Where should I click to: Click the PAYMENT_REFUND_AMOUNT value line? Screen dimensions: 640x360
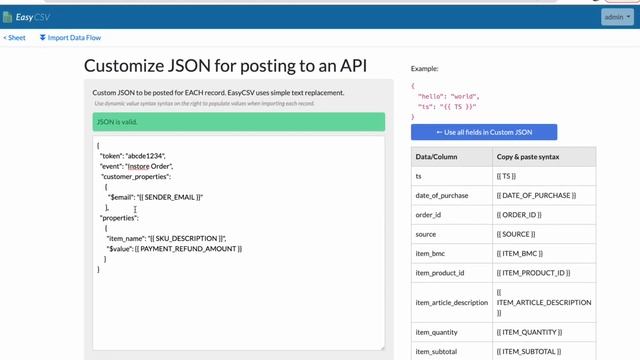pyautogui.click(x=174, y=249)
